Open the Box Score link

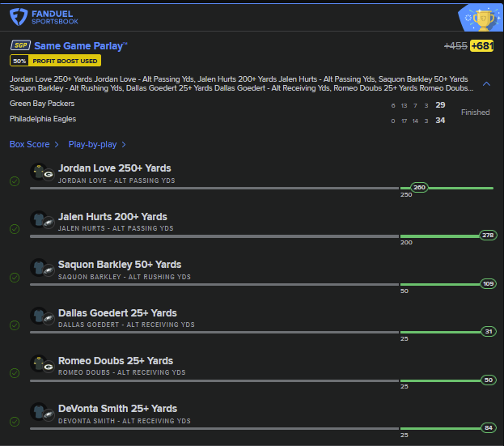pos(34,144)
